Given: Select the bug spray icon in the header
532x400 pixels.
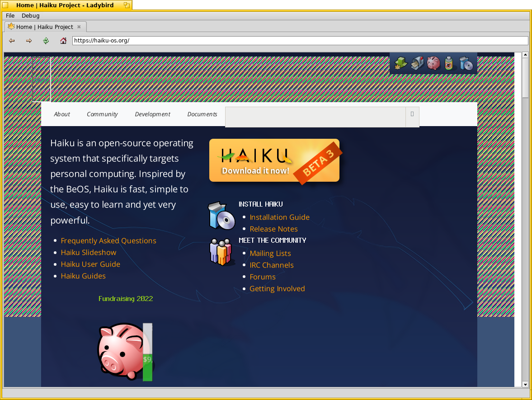Looking at the screenshot, I should (x=448, y=63).
